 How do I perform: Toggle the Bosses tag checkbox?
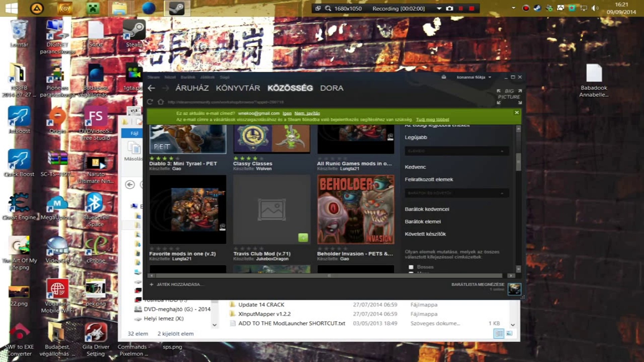pos(411,267)
